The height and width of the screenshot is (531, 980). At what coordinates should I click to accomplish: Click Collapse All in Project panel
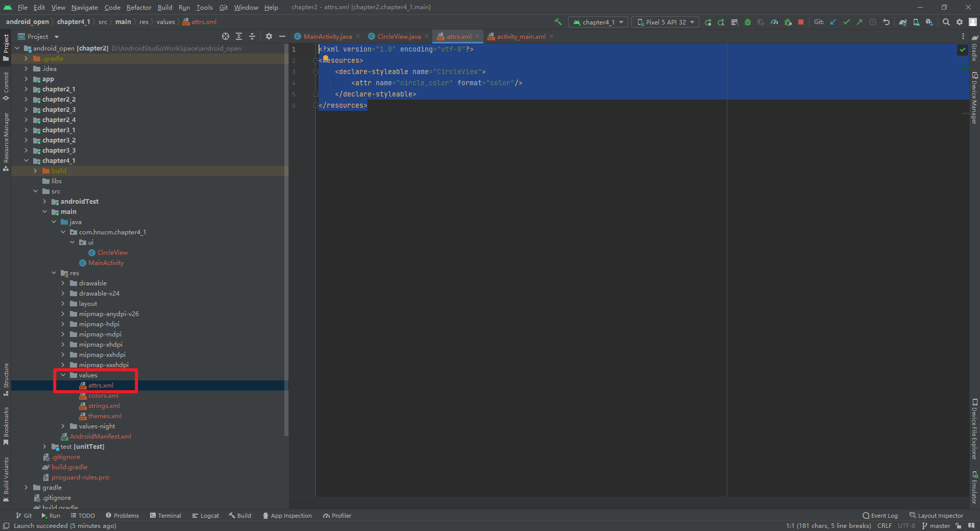(252, 36)
